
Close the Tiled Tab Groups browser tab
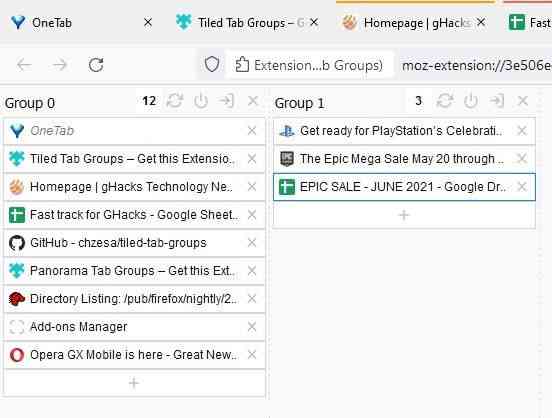314,23
